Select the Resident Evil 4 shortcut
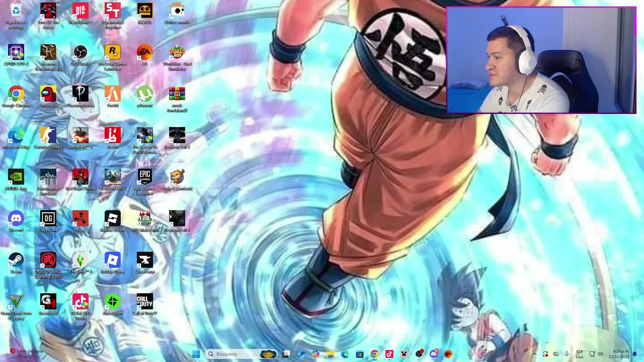Screen dimensions: 644x362 click(177, 222)
